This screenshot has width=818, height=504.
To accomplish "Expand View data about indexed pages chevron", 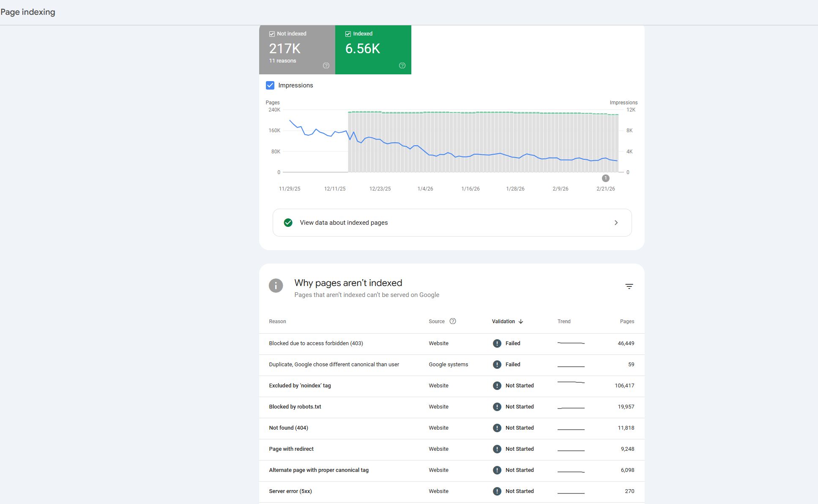I will (616, 223).
